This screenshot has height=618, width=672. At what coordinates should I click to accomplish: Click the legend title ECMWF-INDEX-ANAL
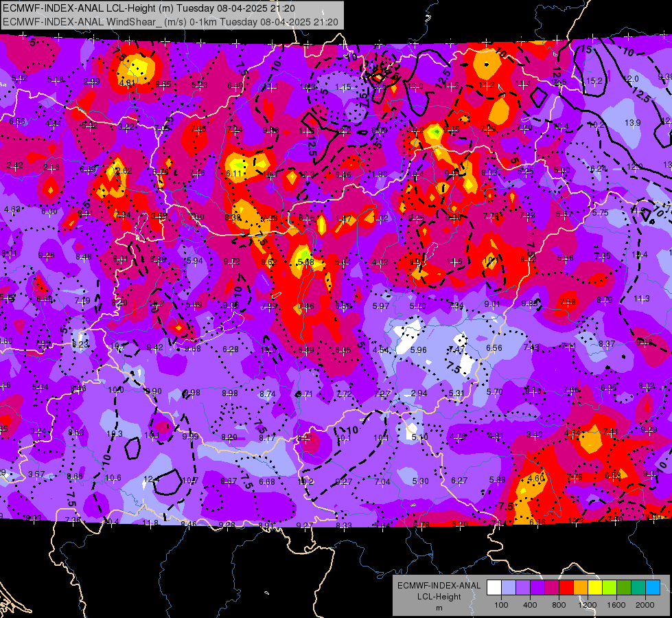coord(439,586)
